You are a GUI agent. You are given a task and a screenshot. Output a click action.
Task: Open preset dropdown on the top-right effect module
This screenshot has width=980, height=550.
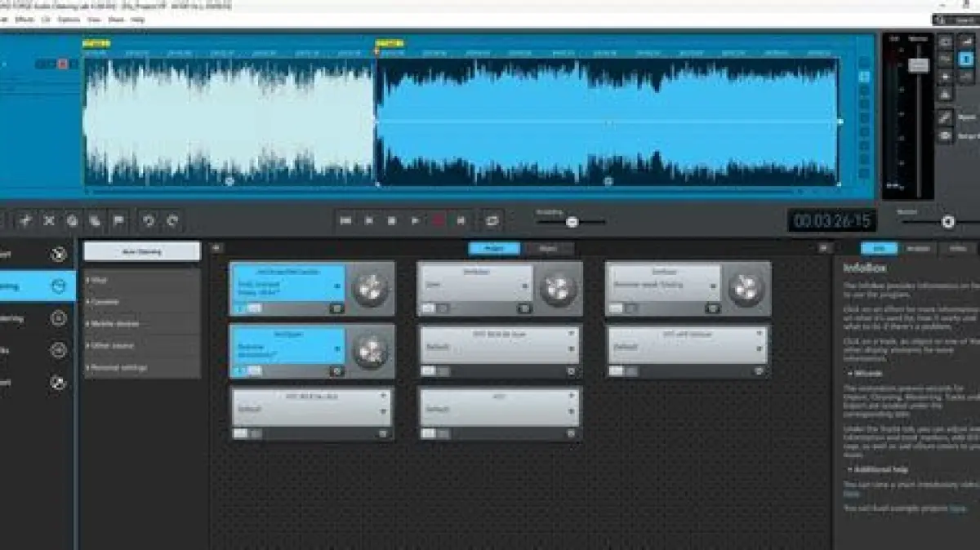click(715, 286)
